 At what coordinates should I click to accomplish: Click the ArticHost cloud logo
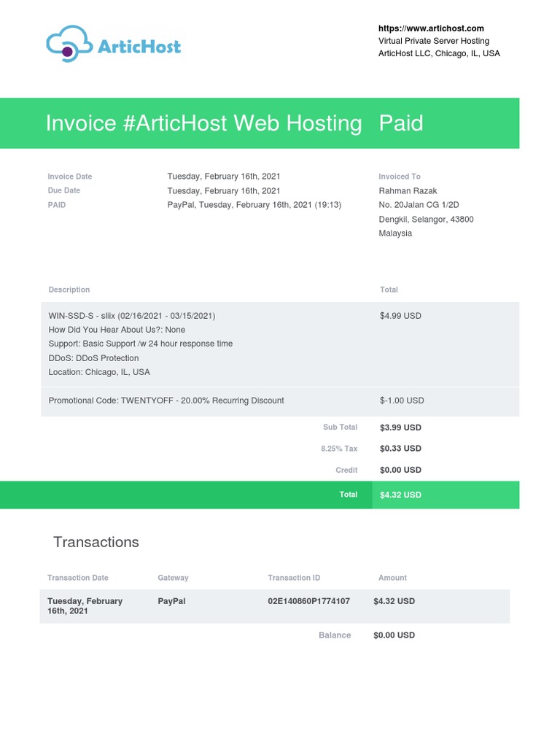[113, 45]
